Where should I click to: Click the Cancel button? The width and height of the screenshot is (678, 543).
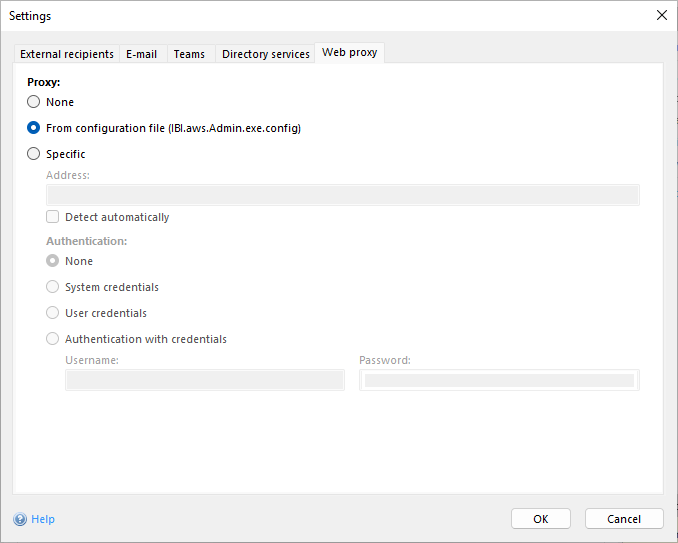(x=624, y=519)
